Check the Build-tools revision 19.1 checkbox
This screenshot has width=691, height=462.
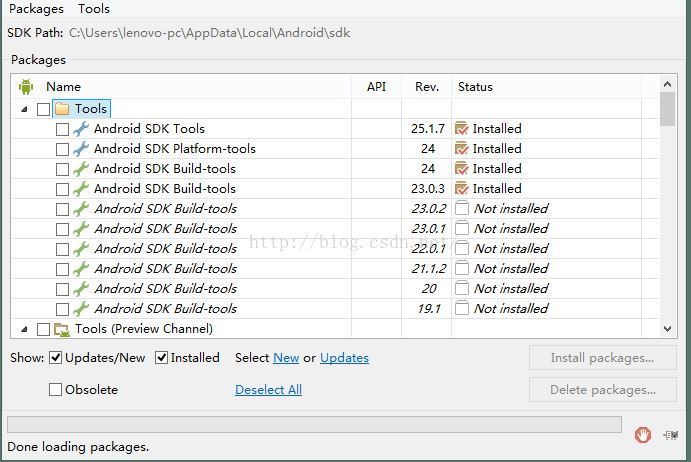(62, 309)
